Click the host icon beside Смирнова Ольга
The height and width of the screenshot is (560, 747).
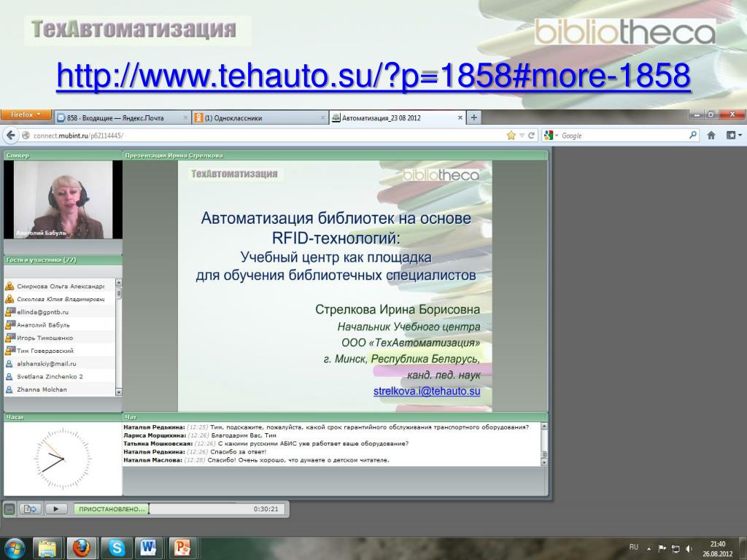[9, 286]
